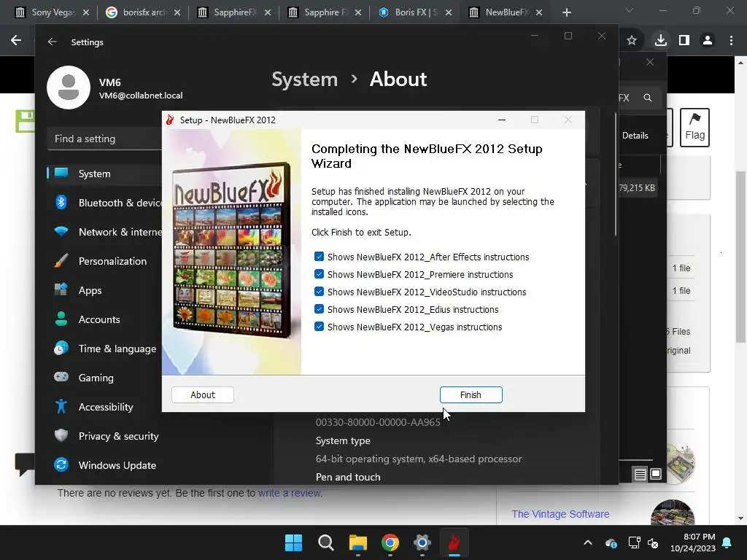747x560 pixels.
Task: Uncheck Premiere instructions checkbox
Action: pos(320,274)
